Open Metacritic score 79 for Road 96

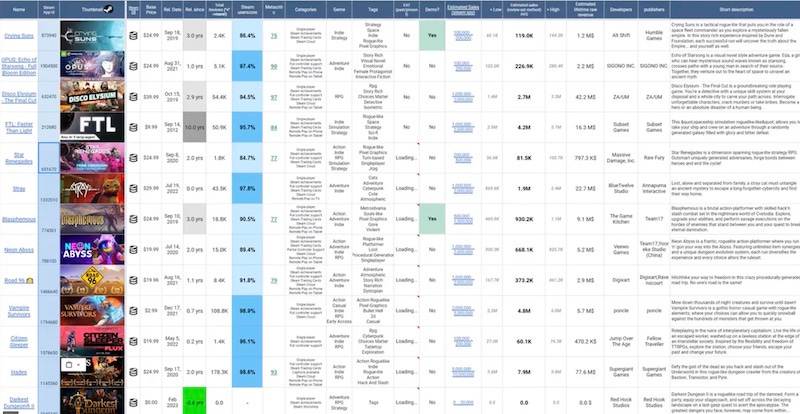[274, 281]
